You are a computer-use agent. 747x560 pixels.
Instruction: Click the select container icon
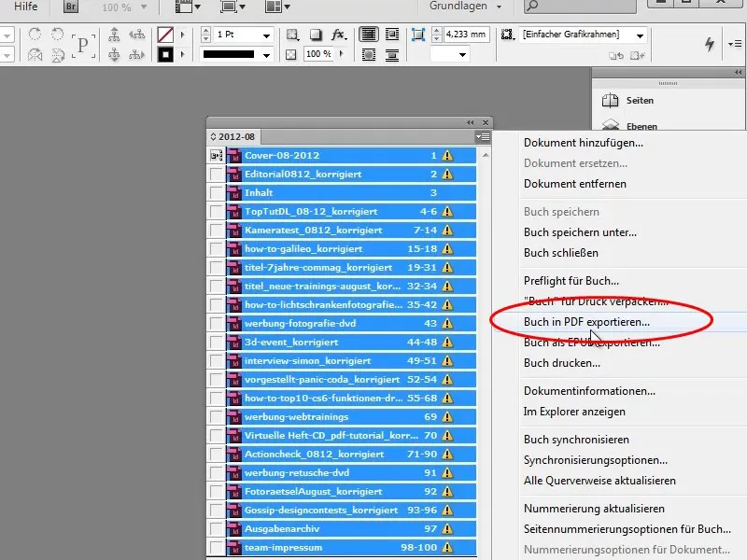(114, 34)
